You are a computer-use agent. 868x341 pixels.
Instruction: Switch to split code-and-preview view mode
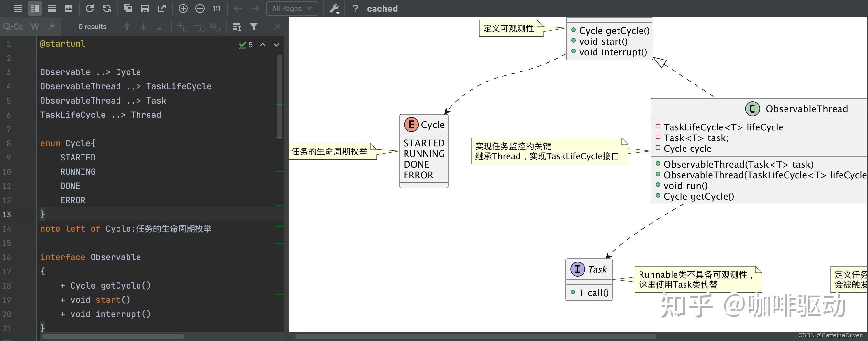[35, 8]
